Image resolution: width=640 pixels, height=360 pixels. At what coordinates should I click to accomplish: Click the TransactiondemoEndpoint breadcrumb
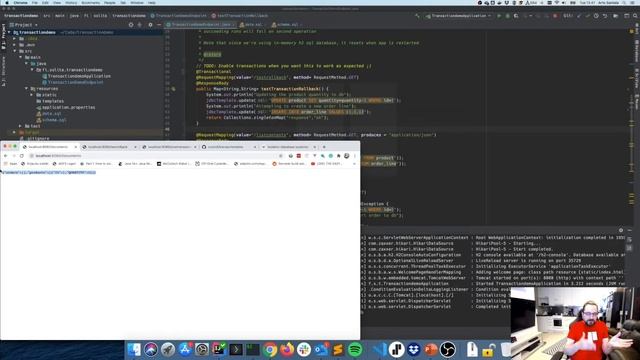(x=178, y=16)
